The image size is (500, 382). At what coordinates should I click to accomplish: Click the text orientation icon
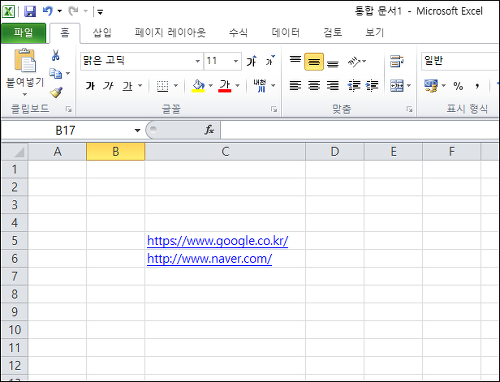(354, 61)
